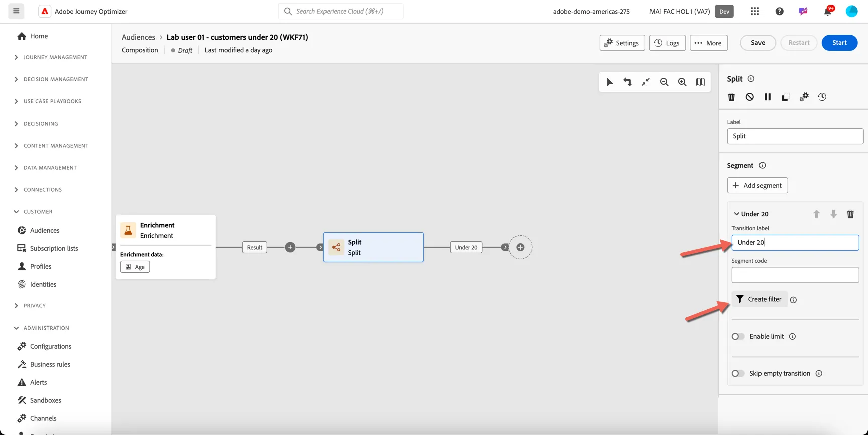The image size is (868, 435).
Task: Click Audiences breadcrumb link
Action: click(x=138, y=37)
